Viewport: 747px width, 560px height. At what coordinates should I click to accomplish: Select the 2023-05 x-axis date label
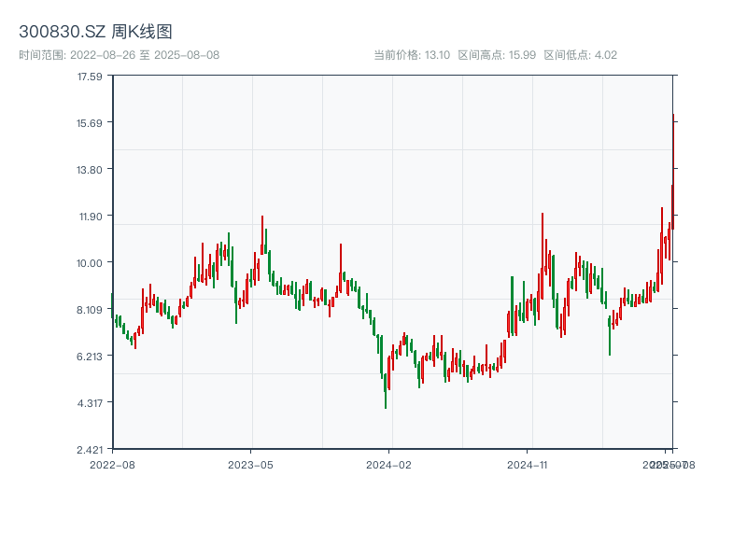coord(250,464)
